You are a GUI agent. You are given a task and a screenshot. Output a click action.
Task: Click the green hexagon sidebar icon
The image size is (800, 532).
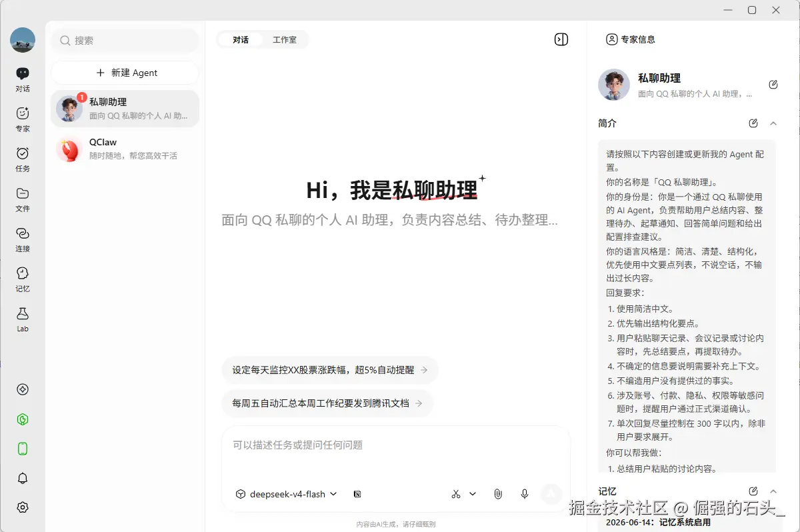(x=23, y=419)
